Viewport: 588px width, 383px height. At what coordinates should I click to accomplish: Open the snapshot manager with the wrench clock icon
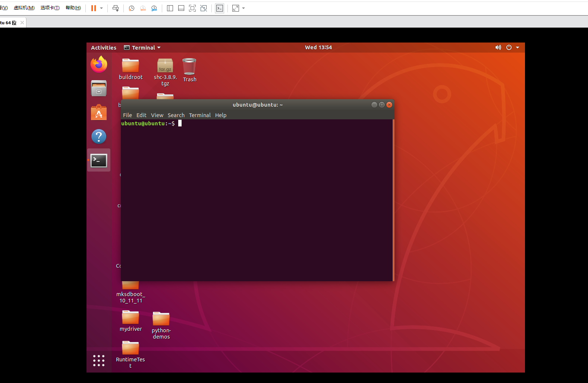coord(154,8)
